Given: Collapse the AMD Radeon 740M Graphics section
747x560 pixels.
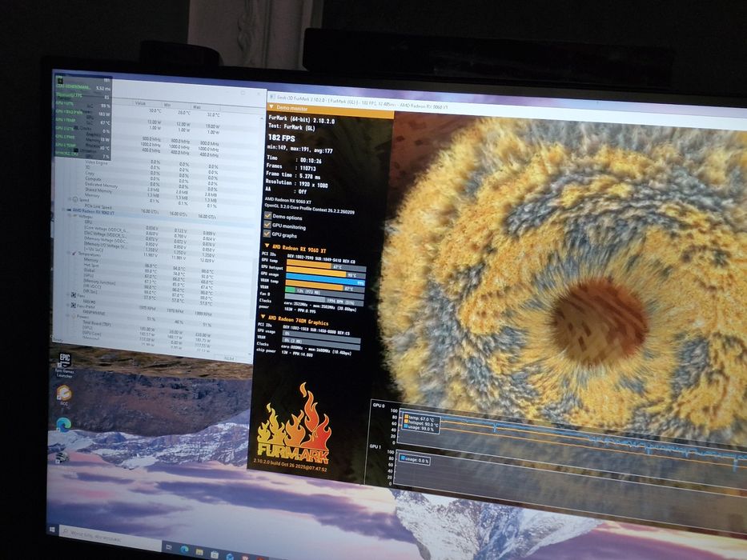Looking at the screenshot, I should point(263,317).
